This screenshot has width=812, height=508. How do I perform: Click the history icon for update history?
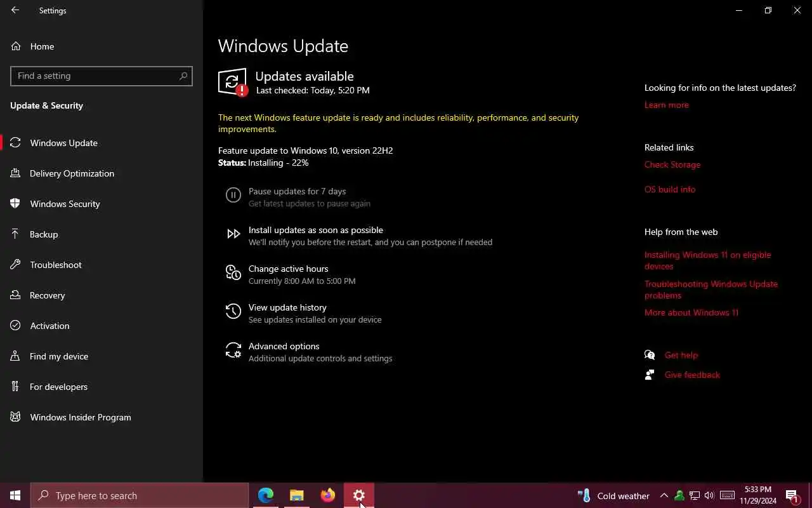(233, 312)
